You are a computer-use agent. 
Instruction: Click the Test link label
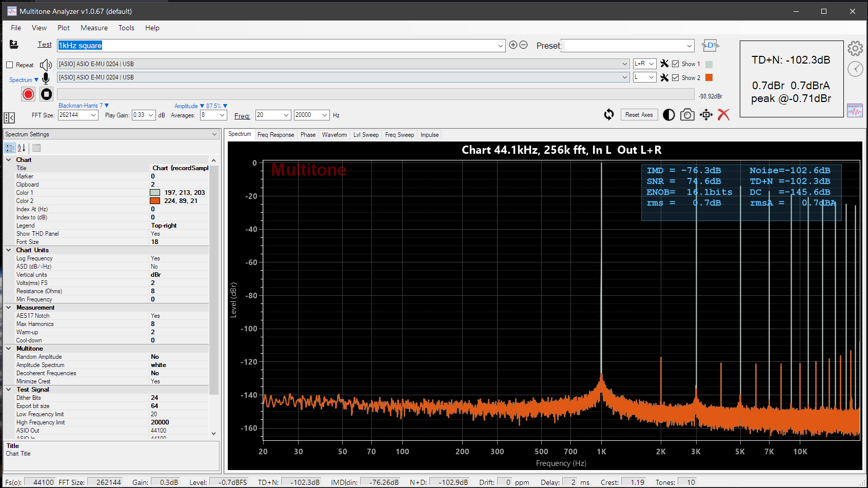tap(45, 45)
